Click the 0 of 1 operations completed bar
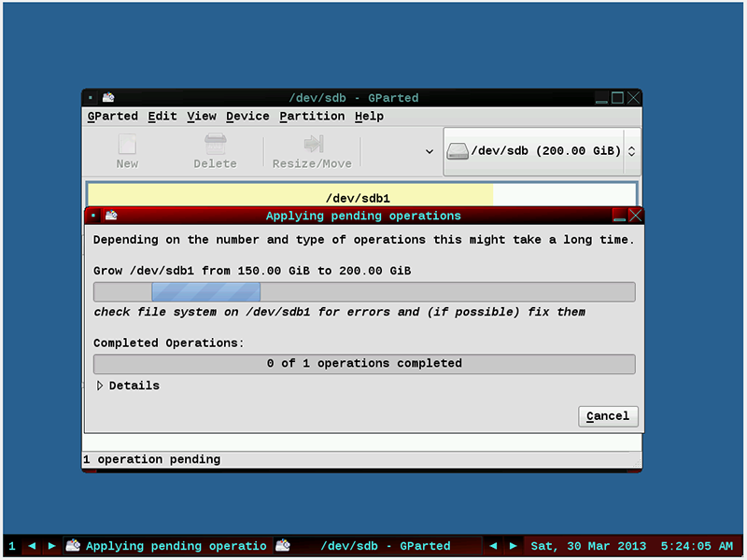747x560 pixels. (364, 364)
